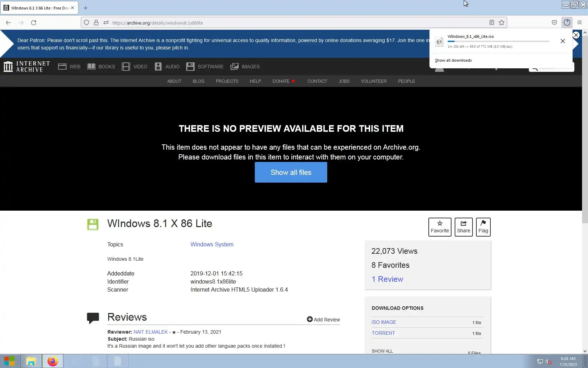The height and width of the screenshot is (368, 588).
Task: Open the HELP link
Action: pyautogui.click(x=255, y=81)
